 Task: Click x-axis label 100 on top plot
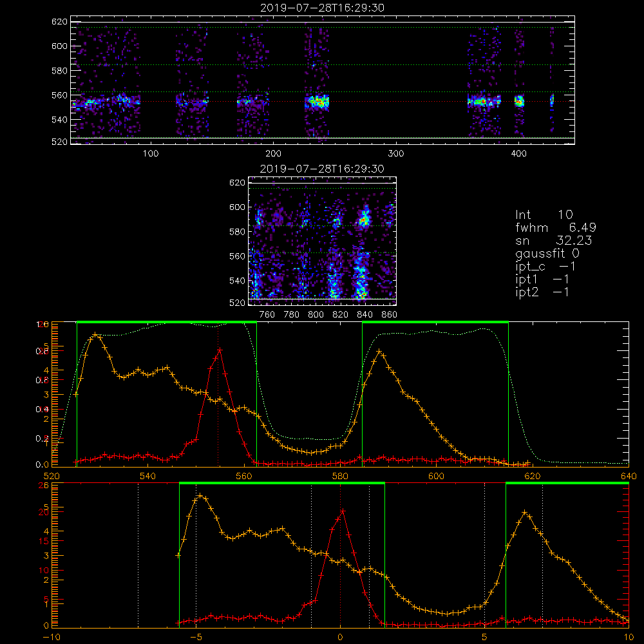[151, 154]
